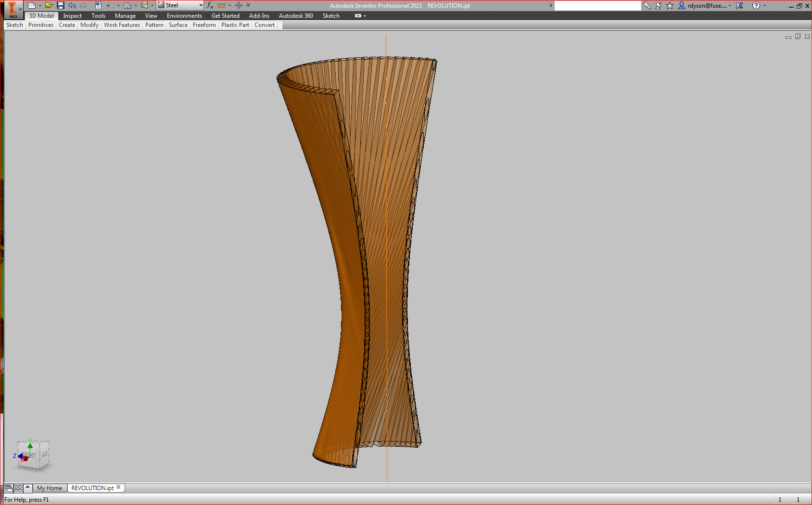
Task: Click the Undo icon
Action: click(72, 5)
